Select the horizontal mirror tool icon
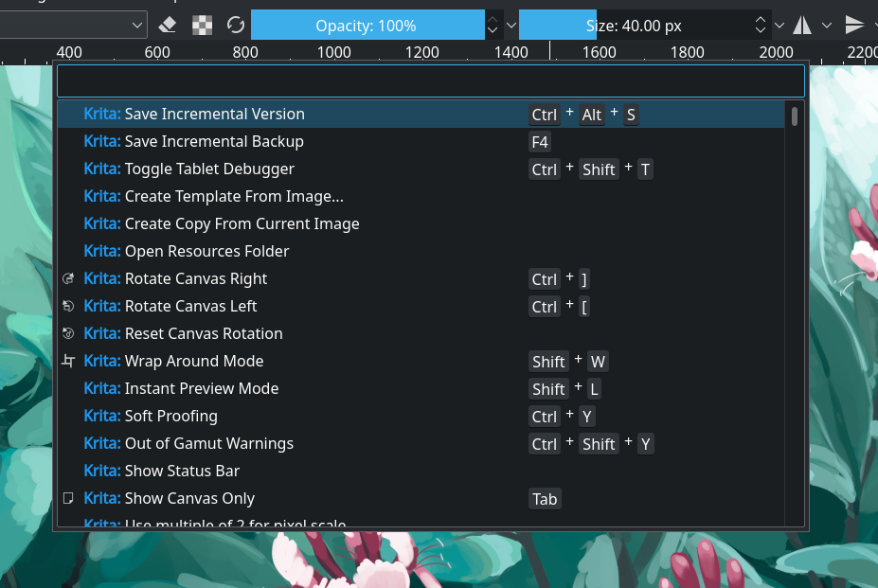Image resolution: width=878 pixels, height=588 pixels. click(800, 24)
